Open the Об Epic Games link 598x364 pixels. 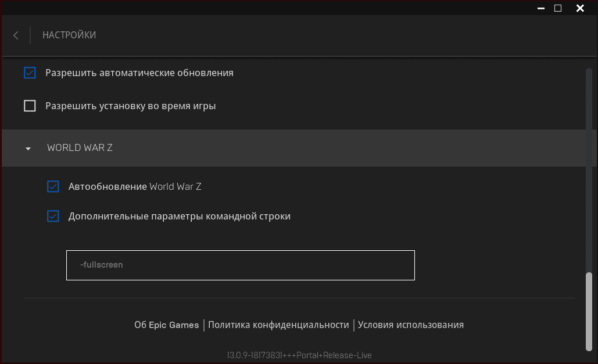(167, 325)
